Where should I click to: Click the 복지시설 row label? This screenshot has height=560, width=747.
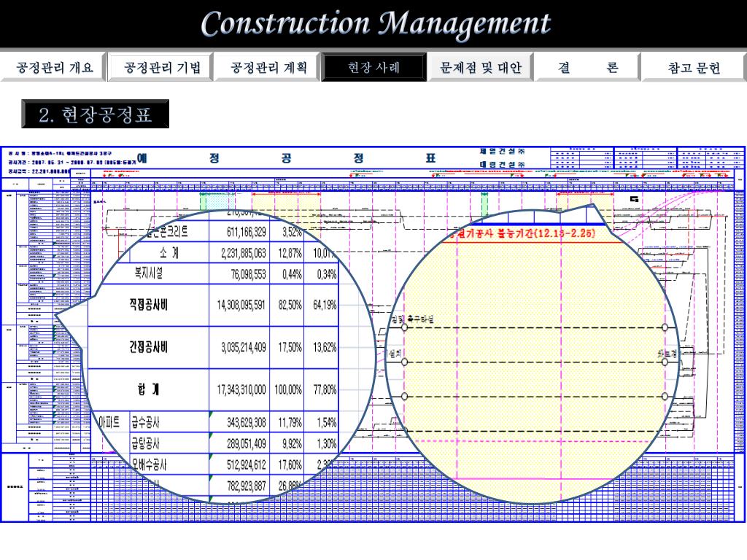[x=149, y=273]
